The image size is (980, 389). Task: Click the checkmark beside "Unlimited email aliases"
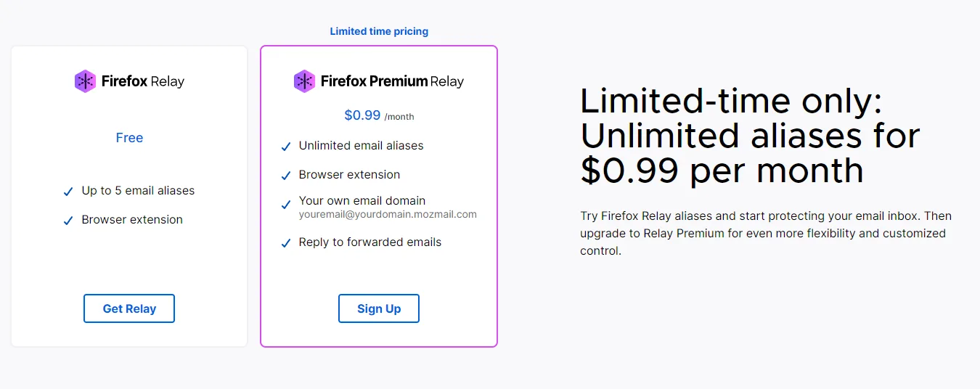click(286, 147)
